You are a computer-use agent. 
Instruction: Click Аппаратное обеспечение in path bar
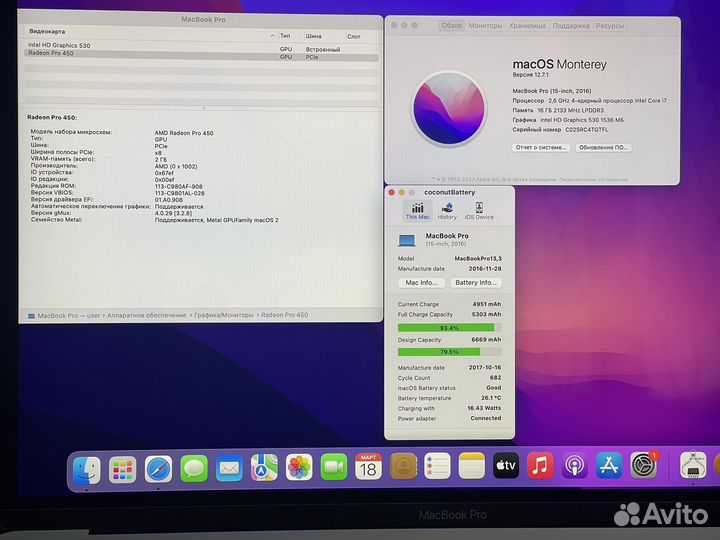[146, 315]
